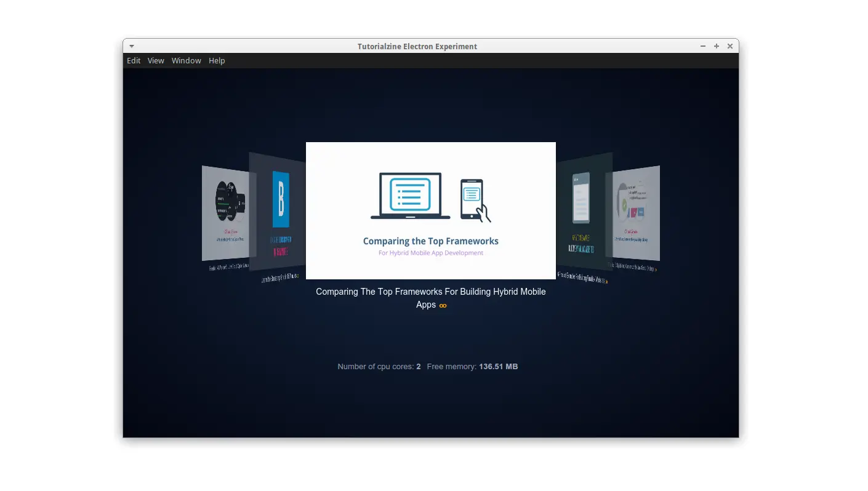868x491 pixels.
Task: Click the laptop illustration on the center slide
Action: (409, 194)
